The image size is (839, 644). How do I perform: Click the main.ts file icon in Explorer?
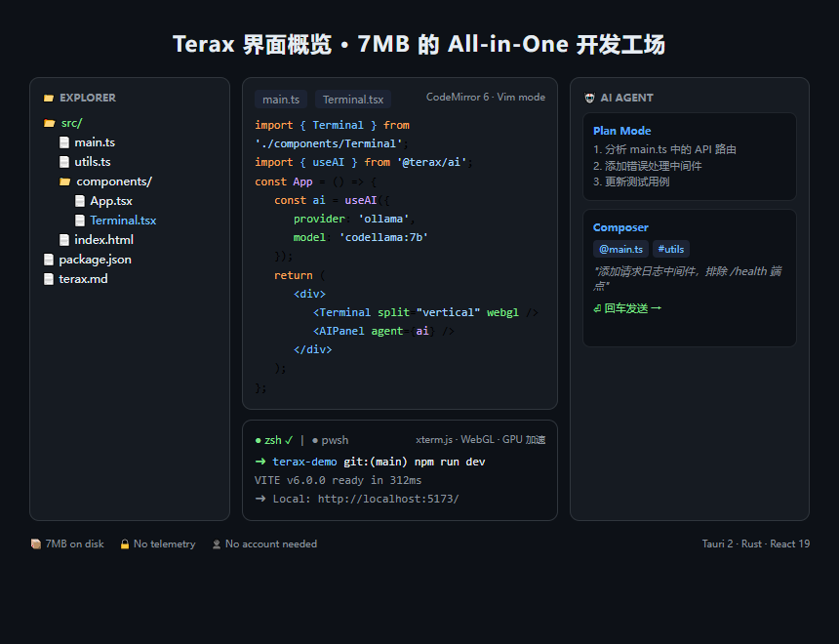tap(64, 142)
